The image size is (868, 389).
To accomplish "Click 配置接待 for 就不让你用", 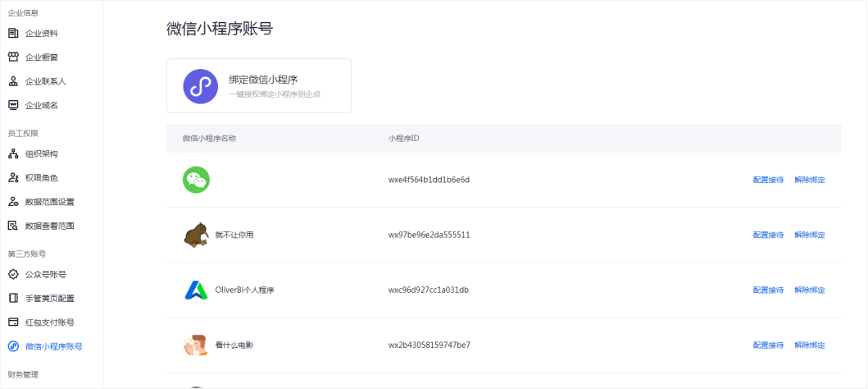I will 768,235.
